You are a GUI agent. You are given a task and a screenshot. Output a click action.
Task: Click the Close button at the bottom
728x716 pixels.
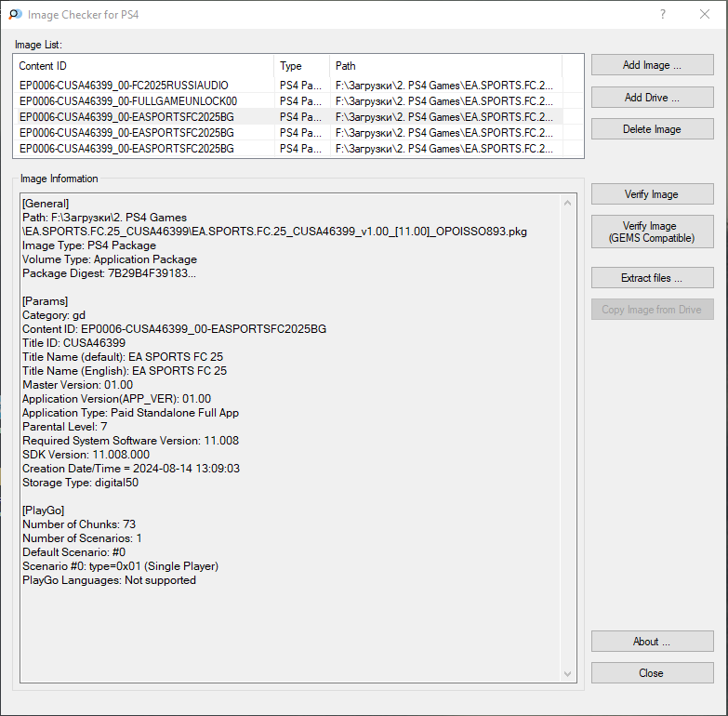click(652, 673)
